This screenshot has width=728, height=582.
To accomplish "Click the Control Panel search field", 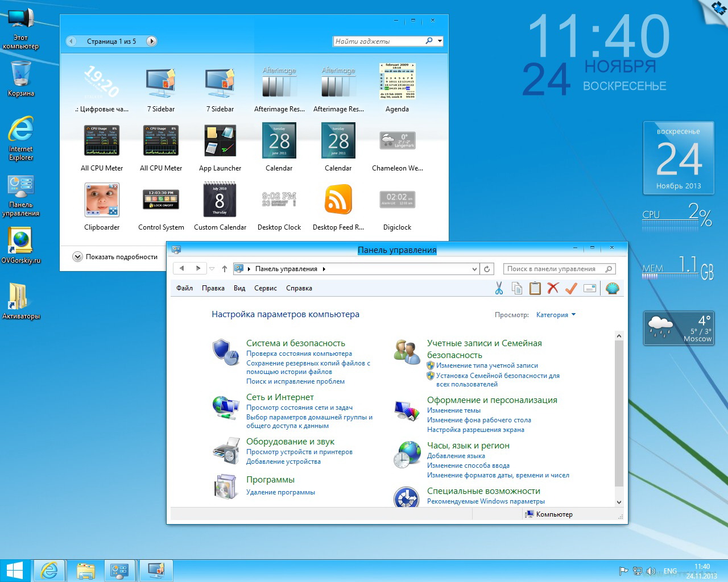I will click(555, 269).
